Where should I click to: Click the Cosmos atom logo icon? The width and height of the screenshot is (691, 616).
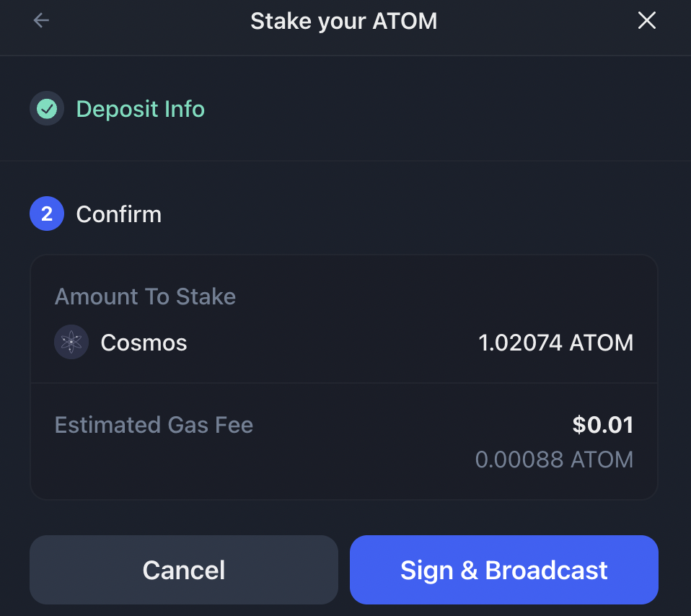point(71,342)
